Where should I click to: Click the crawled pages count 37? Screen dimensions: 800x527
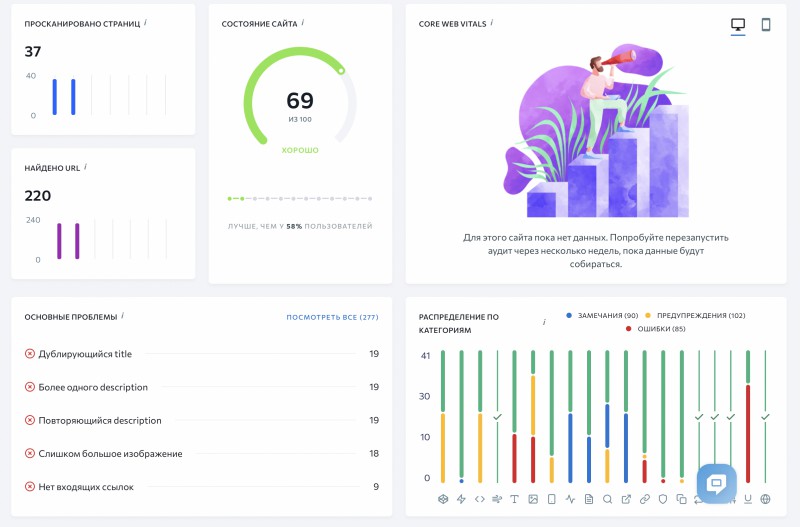click(x=33, y=52)
